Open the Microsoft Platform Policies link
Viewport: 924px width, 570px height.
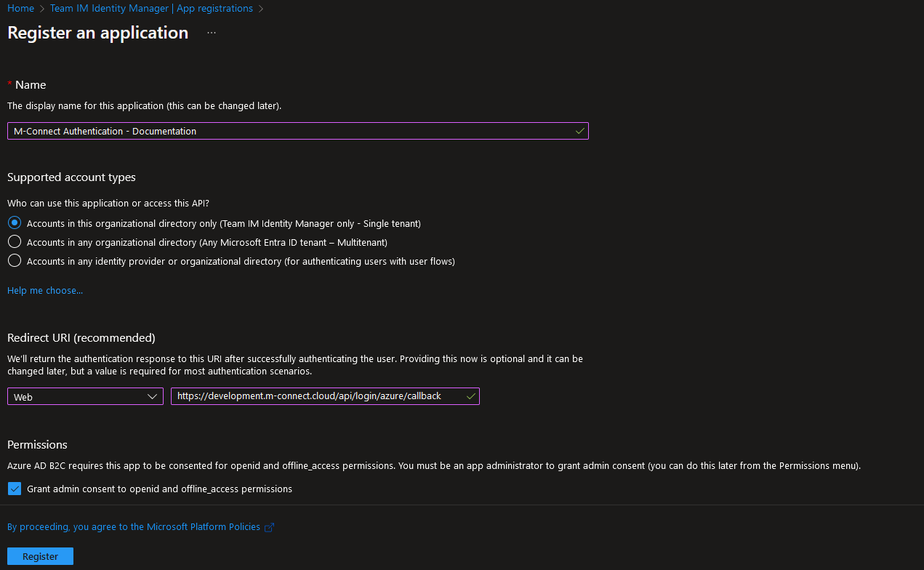134,527
